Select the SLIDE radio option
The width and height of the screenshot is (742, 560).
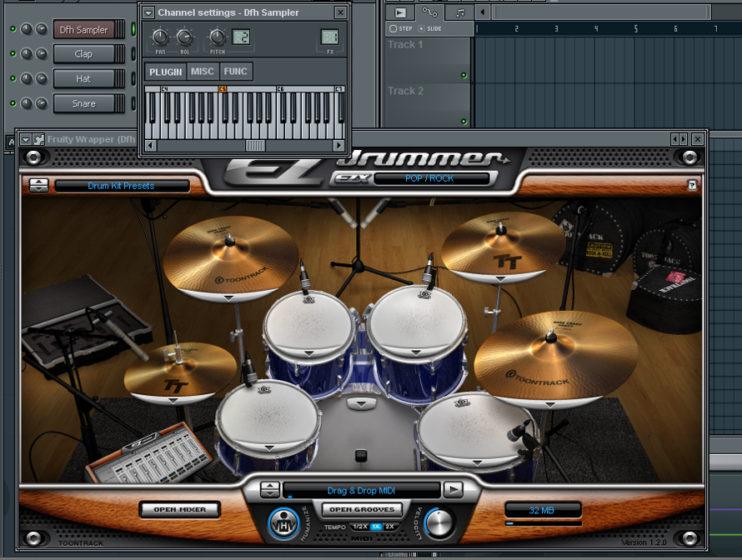421,29
